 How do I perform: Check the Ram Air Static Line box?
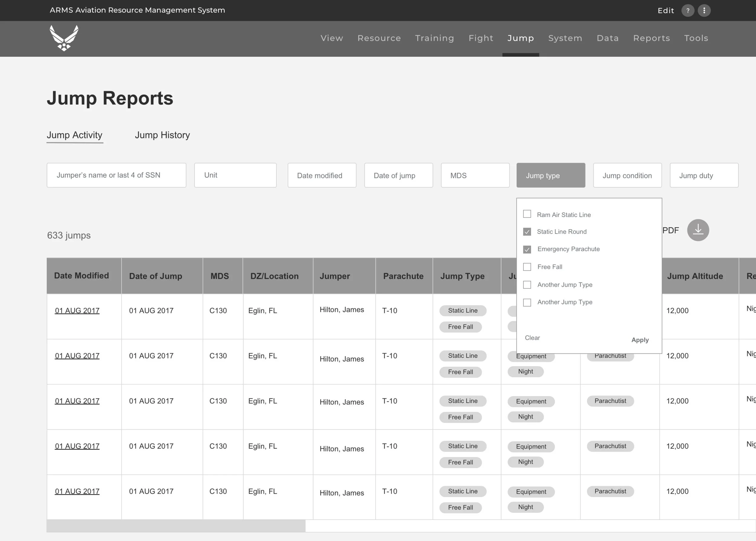click(x=527, y=214)
